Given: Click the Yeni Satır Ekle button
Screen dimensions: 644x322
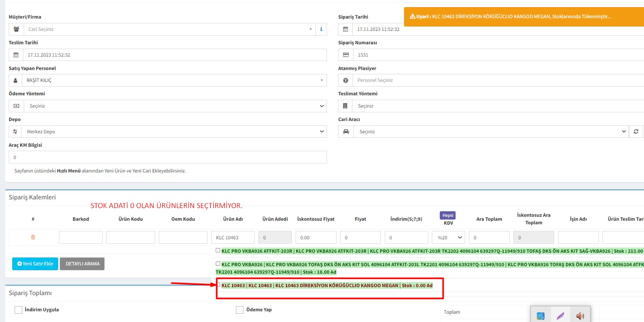Looking at the screenshot, I should click(x=35, y=264).
